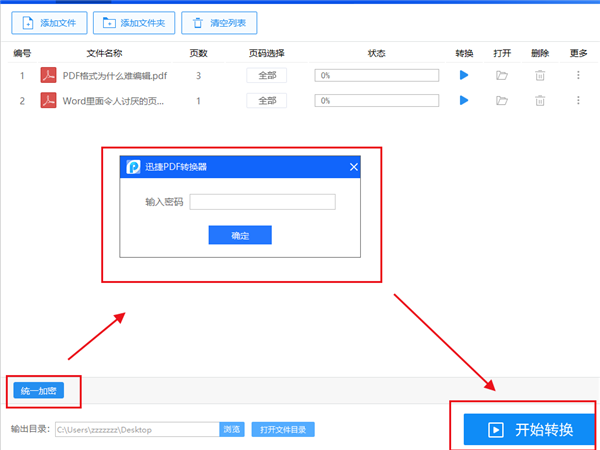Click the 迅捷PDF转换器 logo icon in dialog

[x=133, y=167]
